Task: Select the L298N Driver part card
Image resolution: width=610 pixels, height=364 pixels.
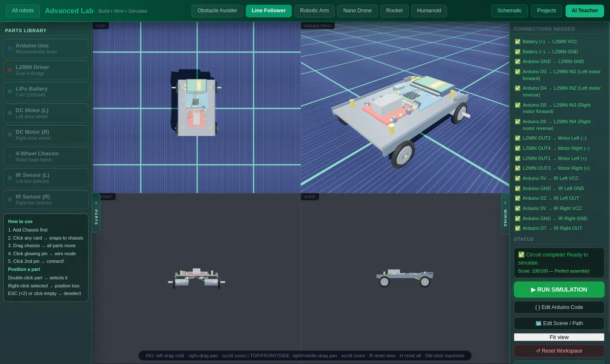Action: 46,70
